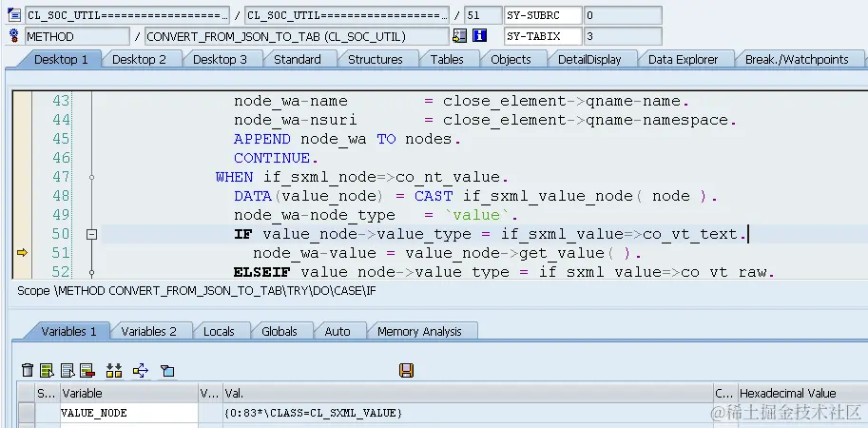The width and height of the screenshot is (868, 428).
Task: Click the source program icon beside first CL_SOC_UTIL field
Action: point(14,15)
